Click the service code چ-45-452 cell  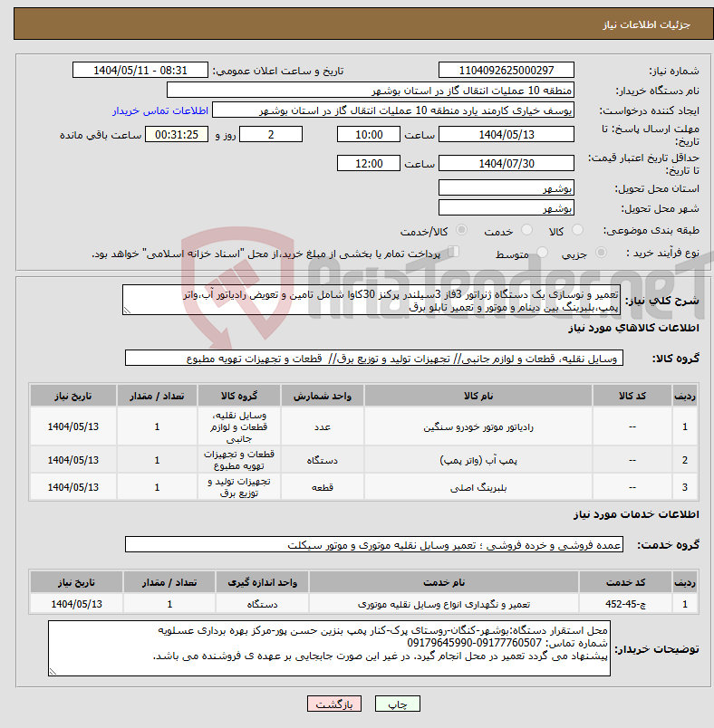pos(626,604)
